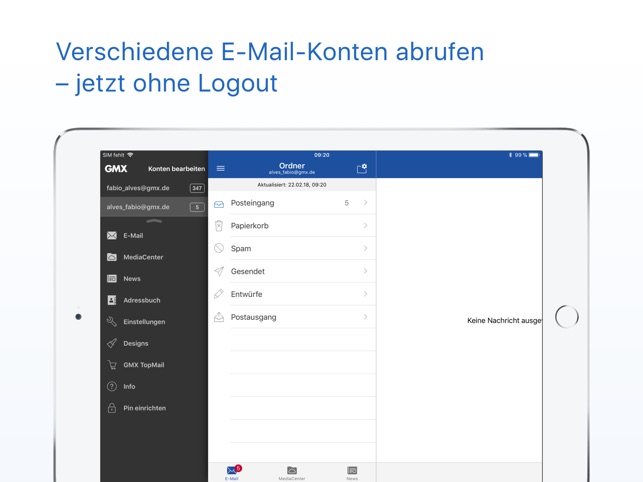This screenshot has width=643, height=482.
Task: Click the newspaper icon beside sidebar News
Action: click(112, 279)
